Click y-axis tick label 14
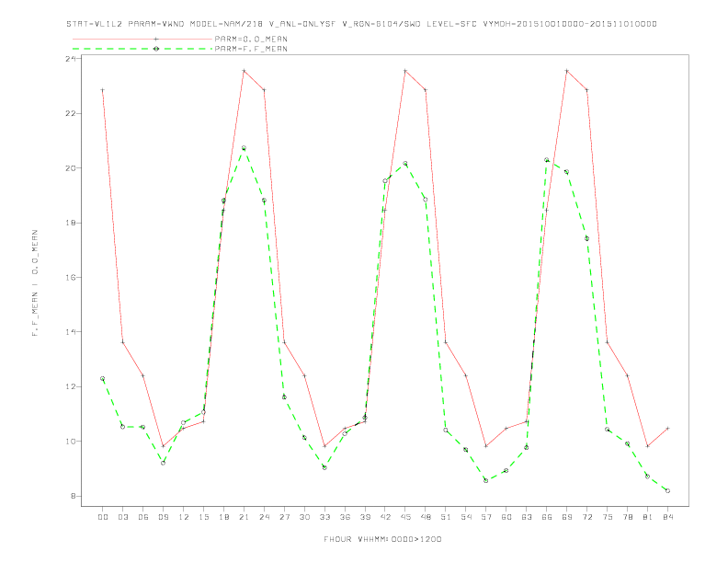The width and height of the screenshot is (728, 563). pyautogui.click(x=71, y=332)
